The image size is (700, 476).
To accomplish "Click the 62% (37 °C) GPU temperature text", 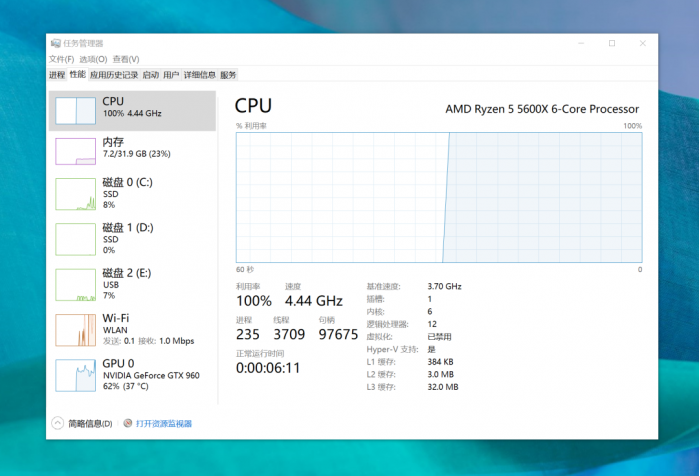I will tap(125, 386).
